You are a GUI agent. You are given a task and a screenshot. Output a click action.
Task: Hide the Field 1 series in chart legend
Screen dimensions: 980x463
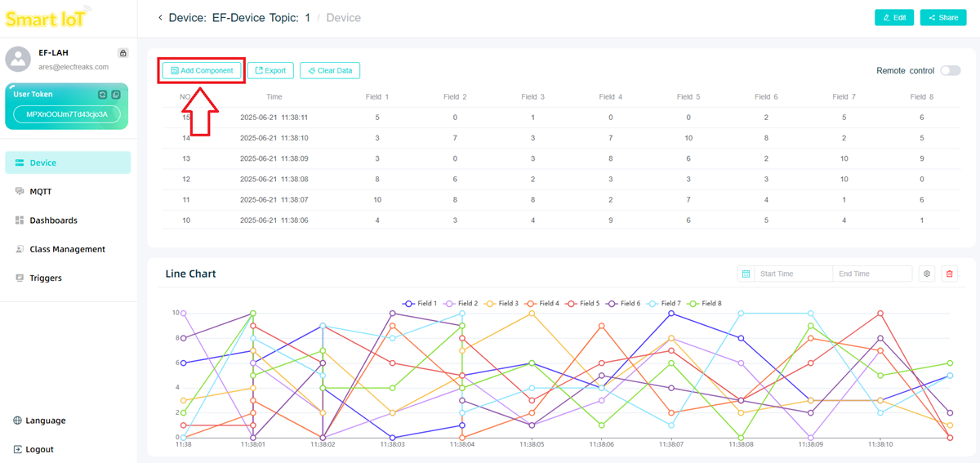click(420, 304)
